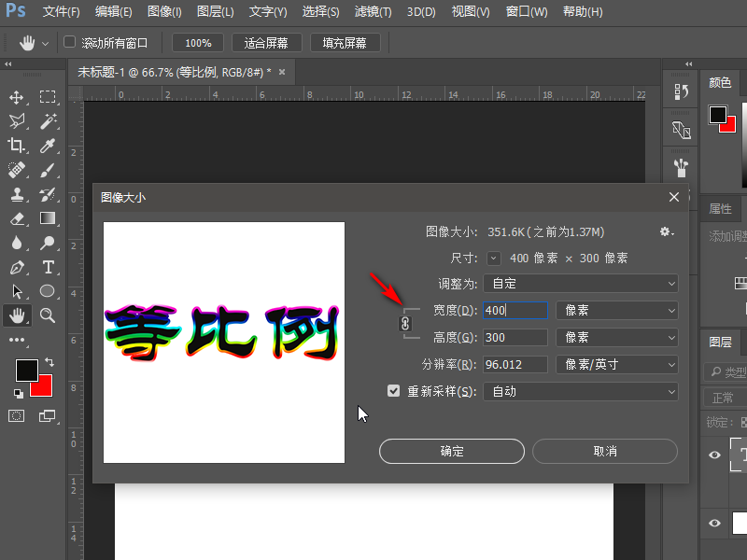Uncheck the Resample checkbox

[393, 391]
